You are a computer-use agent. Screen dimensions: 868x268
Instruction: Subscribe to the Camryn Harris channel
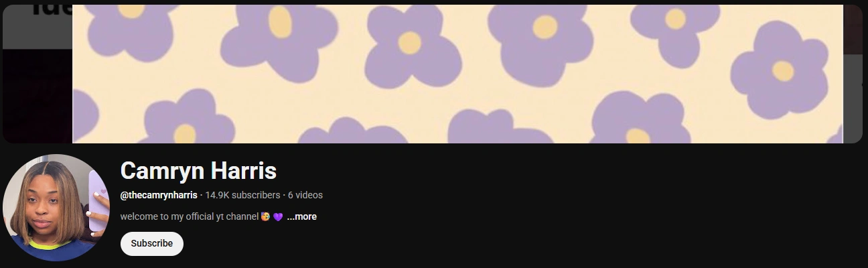click(151, 244)
